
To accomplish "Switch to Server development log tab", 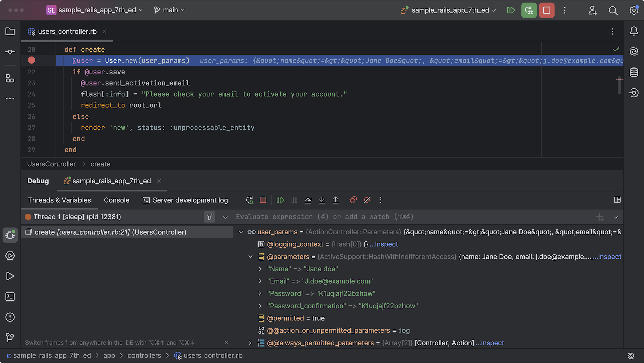I will coord(190,200).
